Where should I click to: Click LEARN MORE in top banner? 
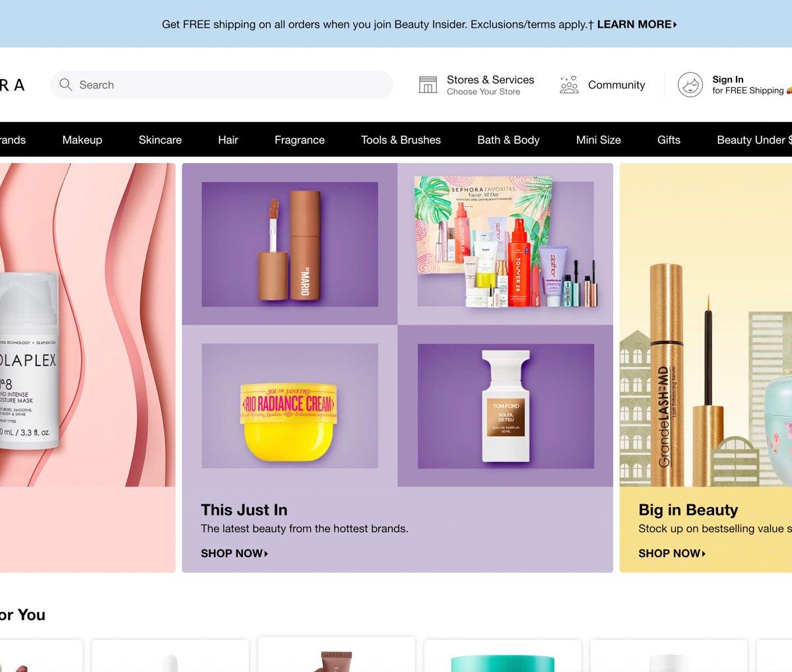(x=637, y=24)
